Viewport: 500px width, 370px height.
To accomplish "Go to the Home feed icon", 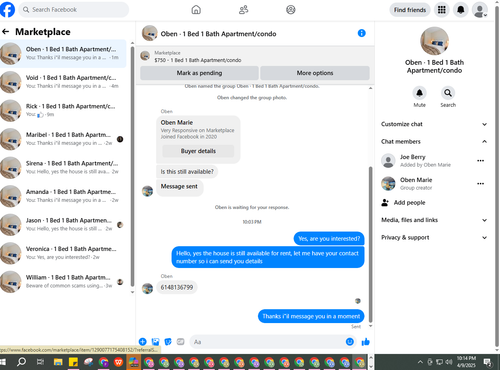I will 196,10.
